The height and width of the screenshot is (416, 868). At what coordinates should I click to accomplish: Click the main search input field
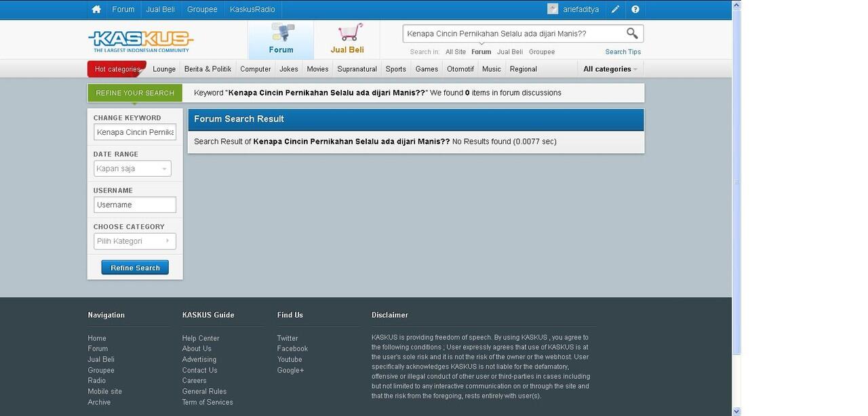pos(513,33)
